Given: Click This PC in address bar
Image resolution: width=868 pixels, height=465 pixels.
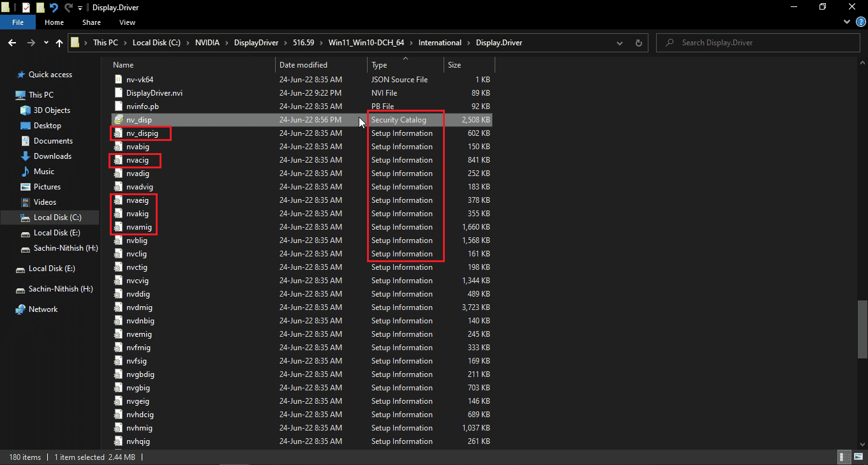Looking at the screenshot, I should [105, 43].
